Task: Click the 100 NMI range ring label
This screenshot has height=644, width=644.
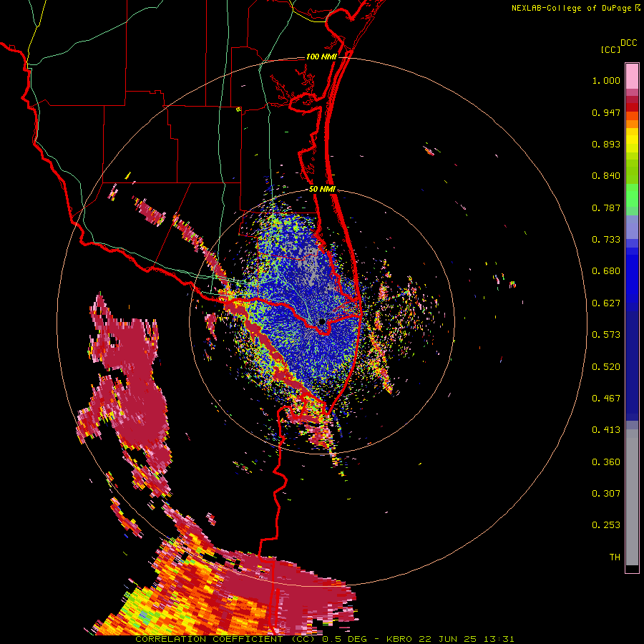Action: pos(321,57)
